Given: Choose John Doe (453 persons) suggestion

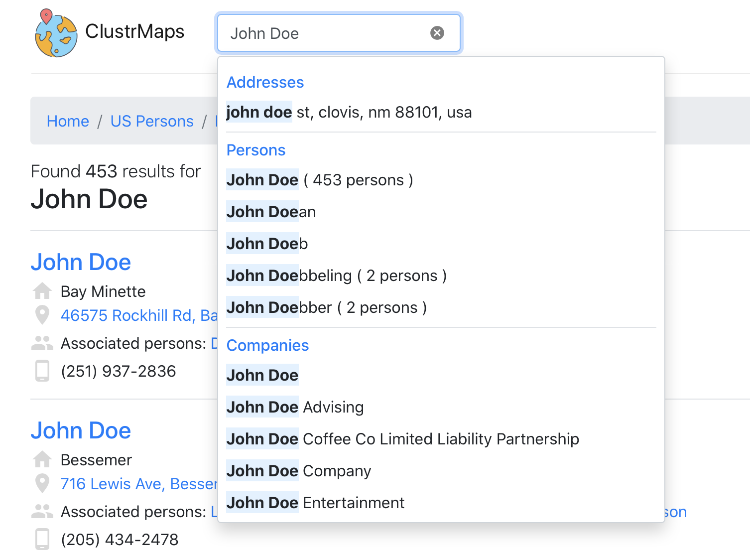Looking at the screenshot, I should [319, 180].
